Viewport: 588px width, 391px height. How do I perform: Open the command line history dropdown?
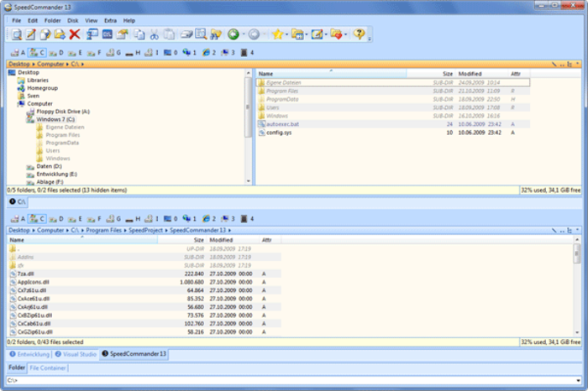tap(578, 381)
